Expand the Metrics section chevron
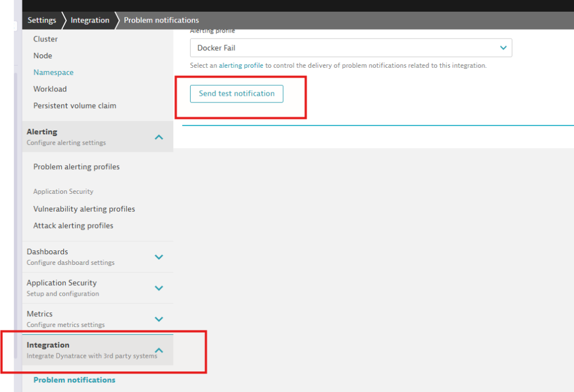The image size is (574, 392). [159, 319]
